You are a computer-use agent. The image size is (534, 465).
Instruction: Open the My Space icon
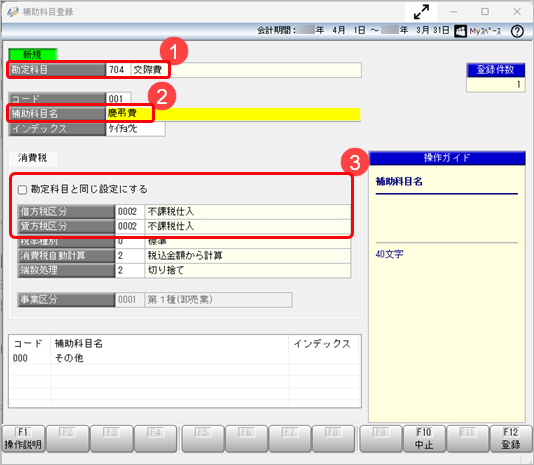pyautogui.click(x=460, y=31)
